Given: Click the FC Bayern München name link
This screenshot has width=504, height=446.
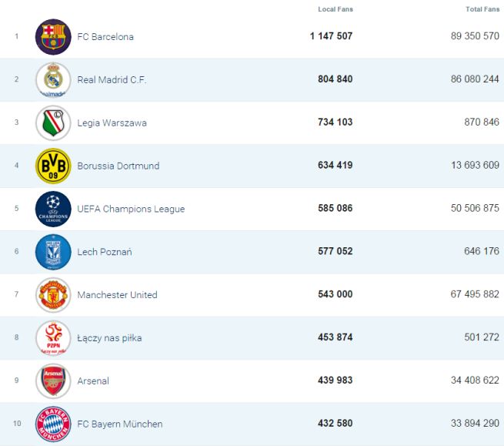Looking at the screenshot, I should 119,424.
